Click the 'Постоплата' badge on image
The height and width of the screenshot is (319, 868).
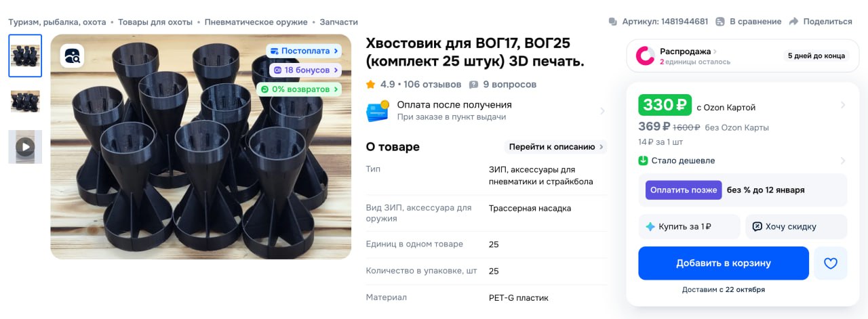coord(303,51)
